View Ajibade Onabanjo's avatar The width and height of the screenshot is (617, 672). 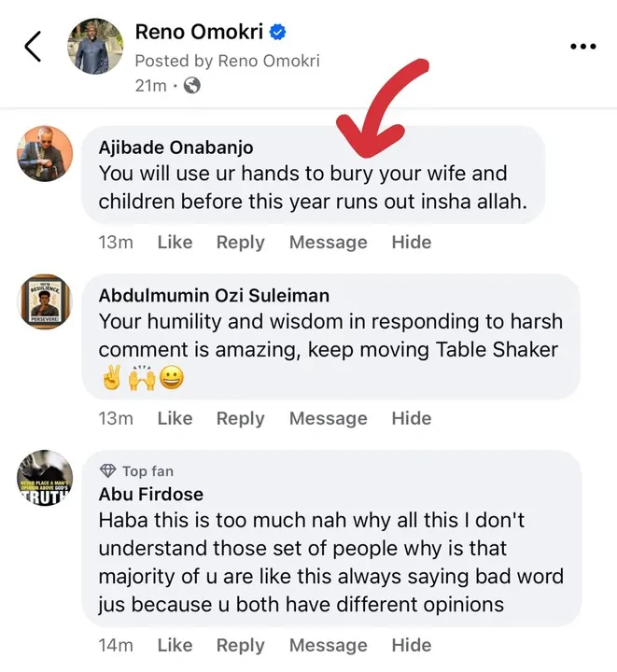45,154
